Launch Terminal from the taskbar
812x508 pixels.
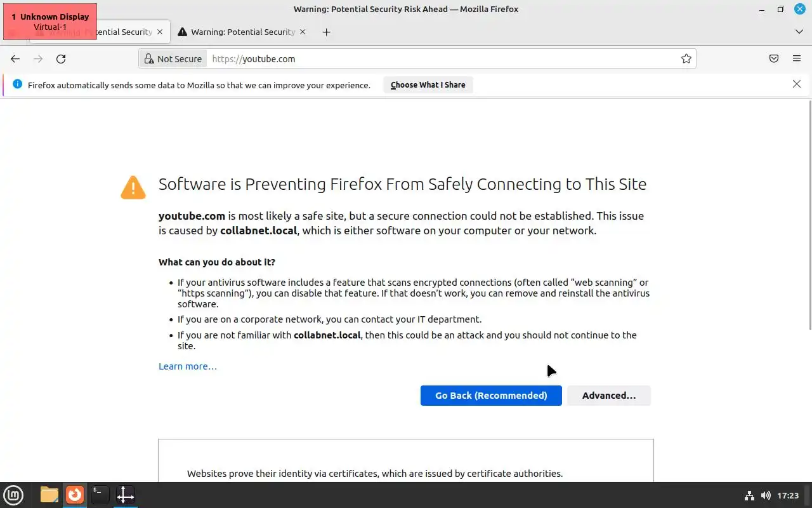click(x=100, y=495)
